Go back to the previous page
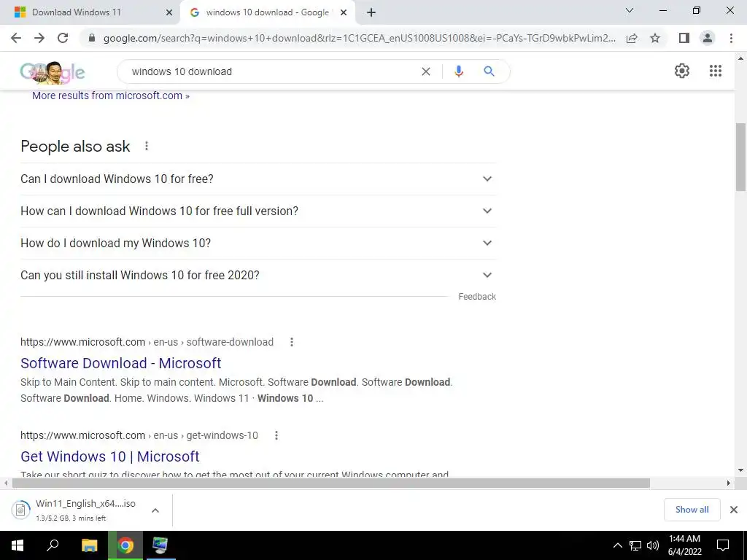Viewport: 747px width, 560px height. 16,38
